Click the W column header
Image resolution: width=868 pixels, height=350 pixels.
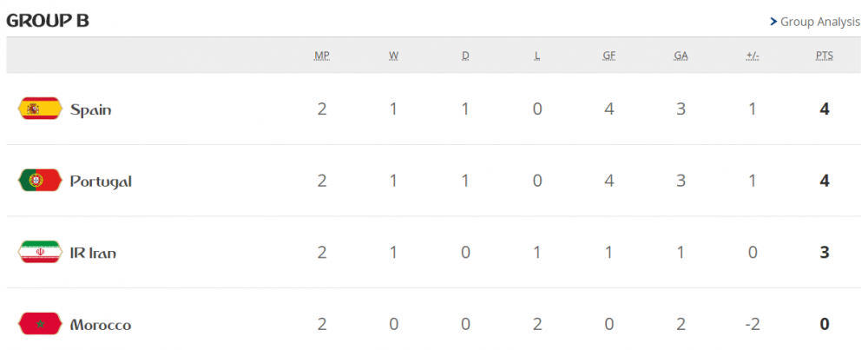(394, 56)
